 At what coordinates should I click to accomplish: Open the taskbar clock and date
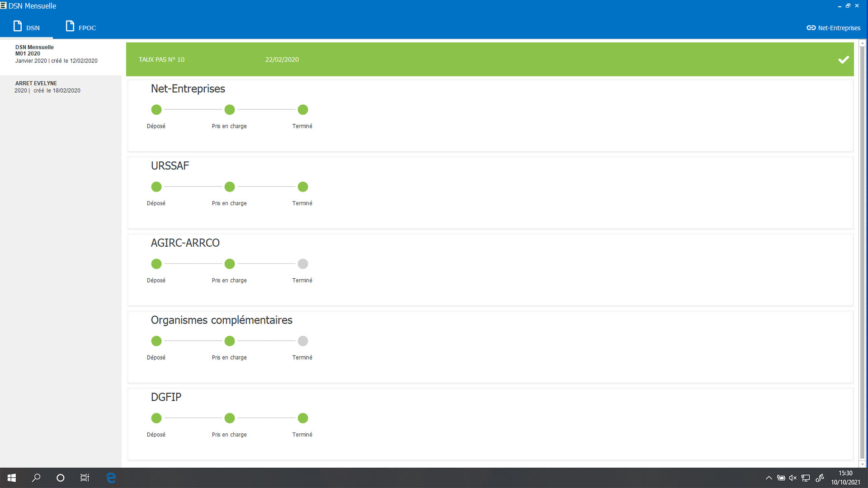point(845,478)
